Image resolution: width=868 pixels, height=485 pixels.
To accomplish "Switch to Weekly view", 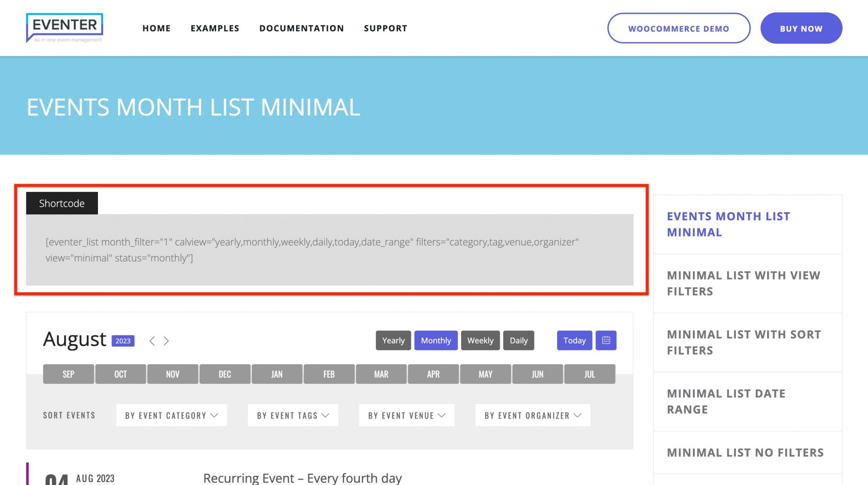I will 480,340.
